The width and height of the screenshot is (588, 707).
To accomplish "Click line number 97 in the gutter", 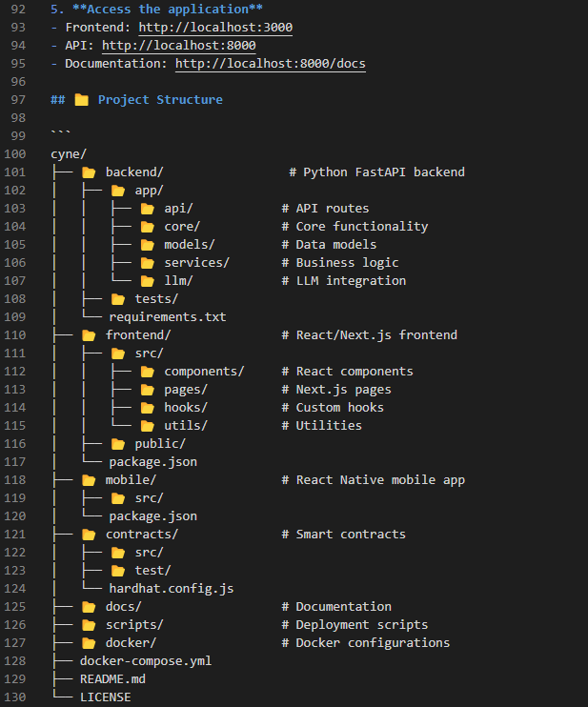I will coord(18,100).
